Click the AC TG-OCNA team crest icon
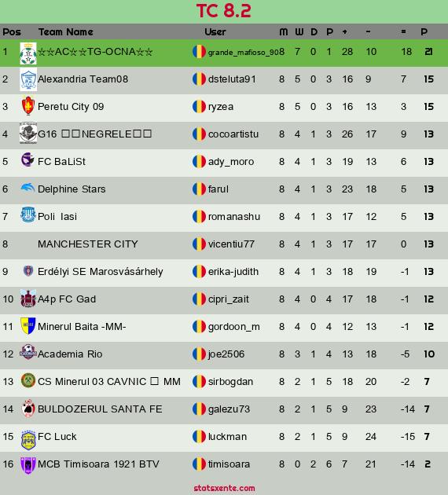This screenshot has width=448, height=495. 28,53
